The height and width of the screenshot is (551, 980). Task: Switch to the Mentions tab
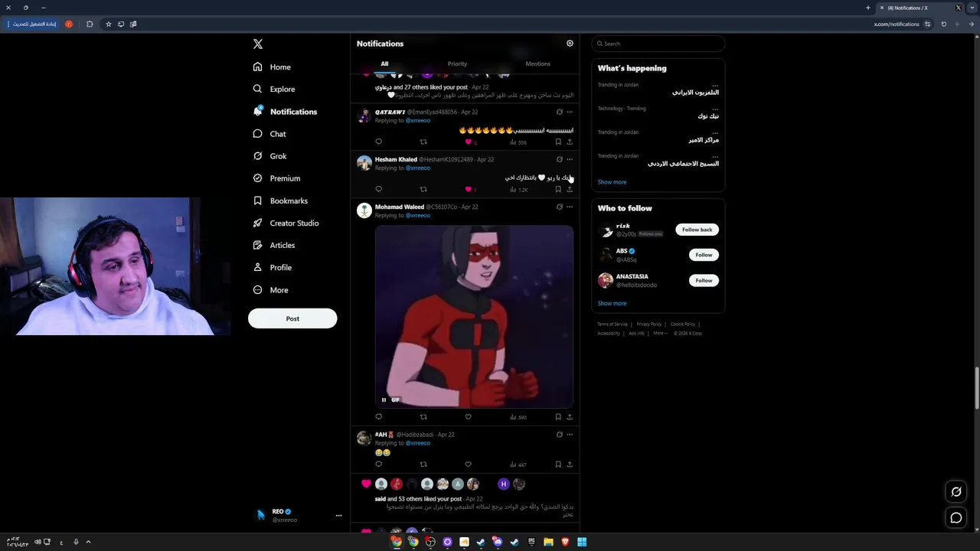tap(537, 64)
